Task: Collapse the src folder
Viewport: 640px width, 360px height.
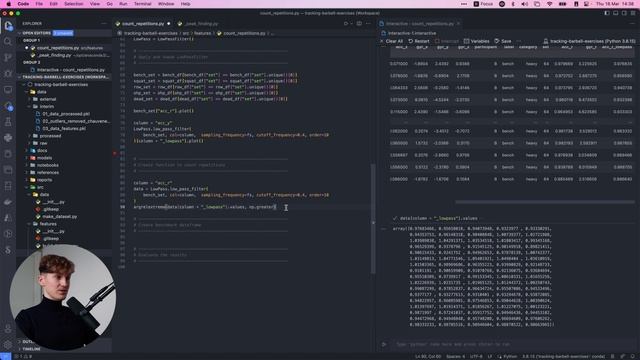Action: [40, 187]
